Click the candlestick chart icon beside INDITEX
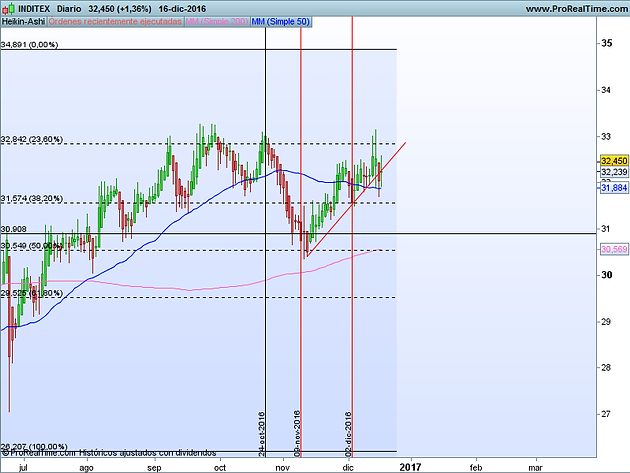630x473 pixels. pos(9,8)
